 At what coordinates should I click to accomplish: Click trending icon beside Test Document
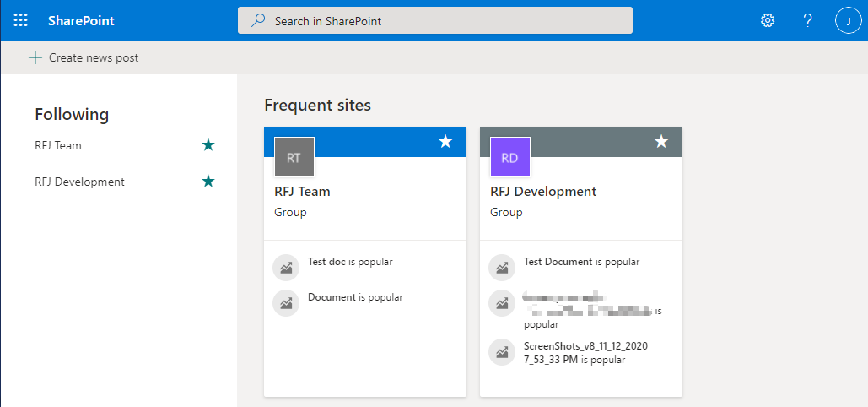point(502,268)
